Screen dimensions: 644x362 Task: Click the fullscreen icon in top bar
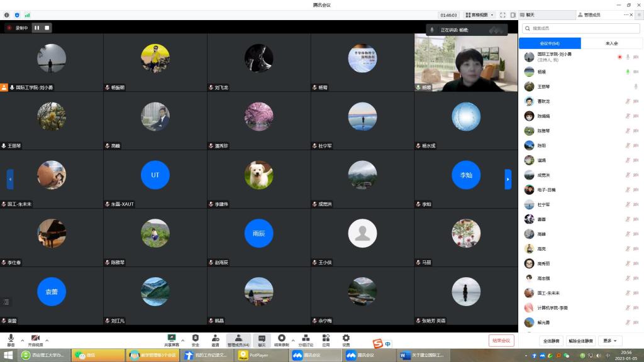click(503, 14)
